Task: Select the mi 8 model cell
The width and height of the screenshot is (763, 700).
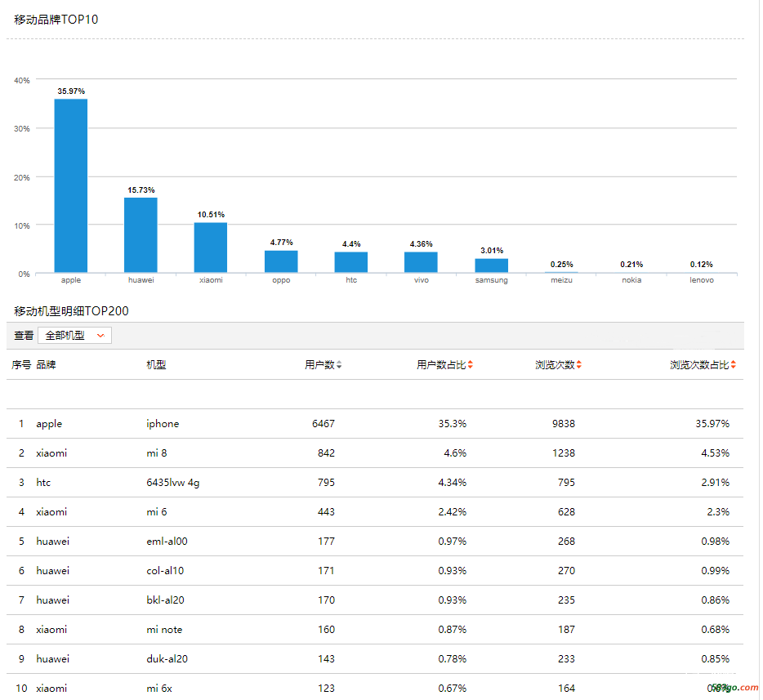Action: pyautogui.click(x=157, y=453)
